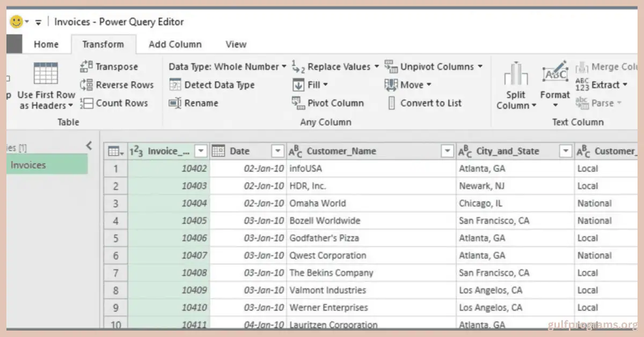Viewport: 644px width, 337px height.
Task: Collapse the Queries pane with the chevron
Action: coord(89,145)
